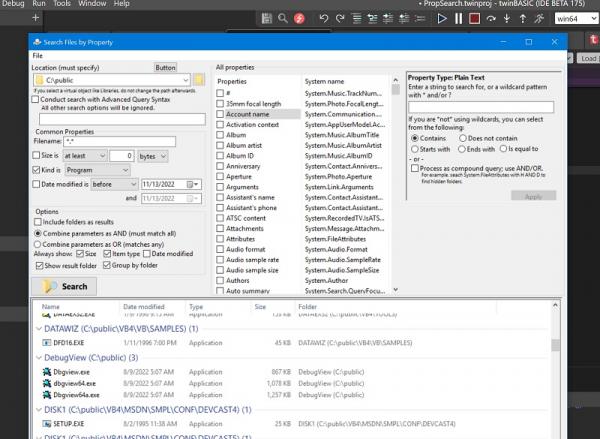The image size is (600, 439).
Task: Open the 'at least' size comparison dropdown
Action: [85, 156]
